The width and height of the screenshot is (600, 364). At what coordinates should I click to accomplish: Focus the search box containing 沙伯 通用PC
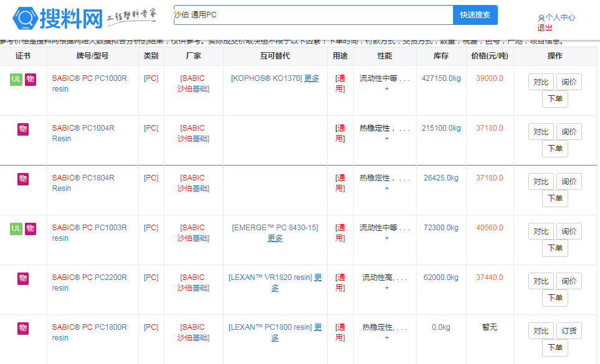click(x=312, y=15)
